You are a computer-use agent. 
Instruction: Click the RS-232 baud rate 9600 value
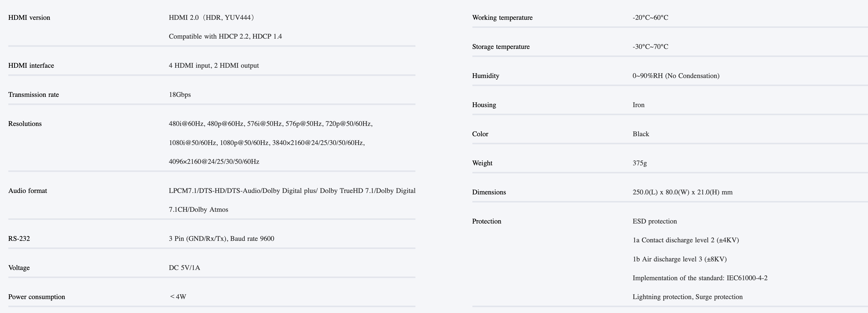click(x=221, y=239)
